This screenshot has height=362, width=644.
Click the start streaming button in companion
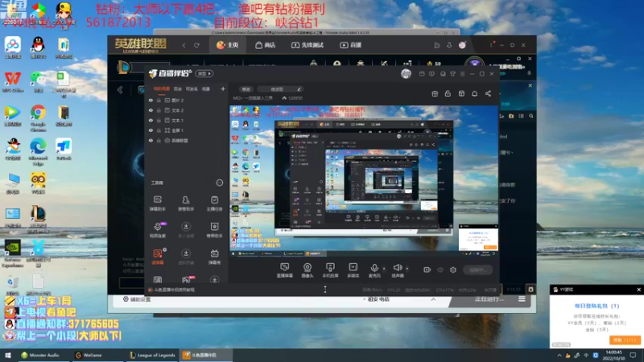point(478,269)
